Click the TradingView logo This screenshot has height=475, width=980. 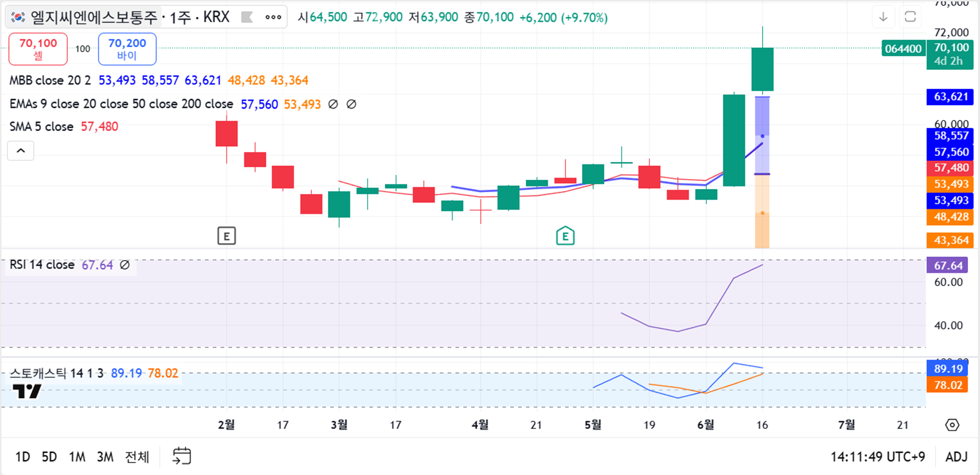(27, 391)
